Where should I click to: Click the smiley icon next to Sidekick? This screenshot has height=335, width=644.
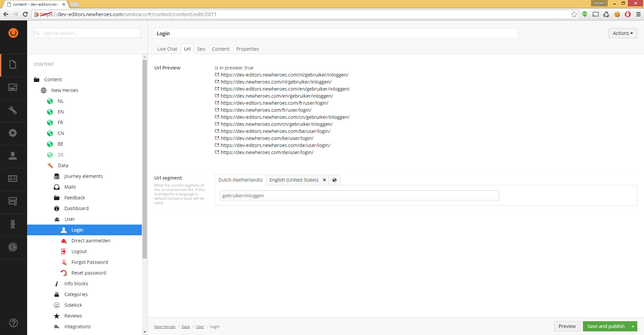coord(57,305)
